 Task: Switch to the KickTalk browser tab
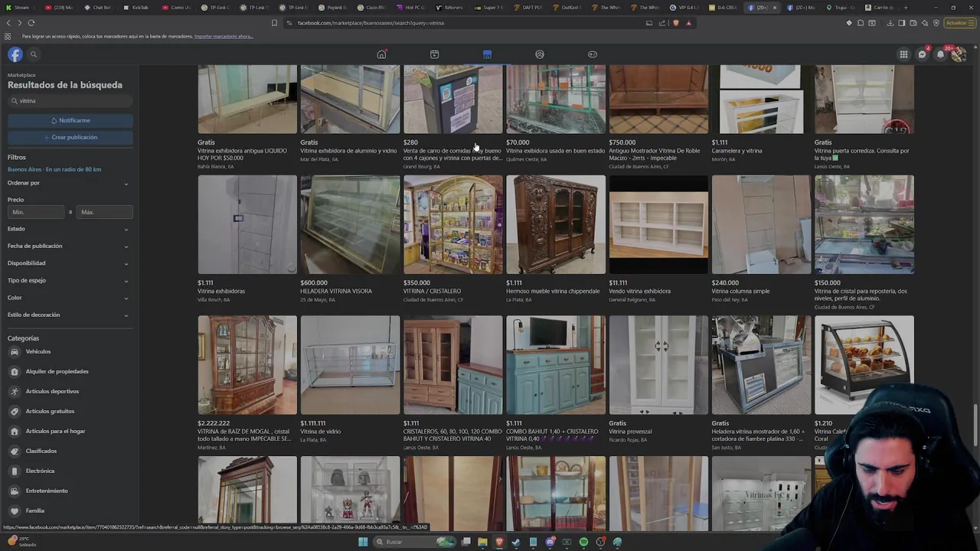pyautogui.click(x=137, y=8)
